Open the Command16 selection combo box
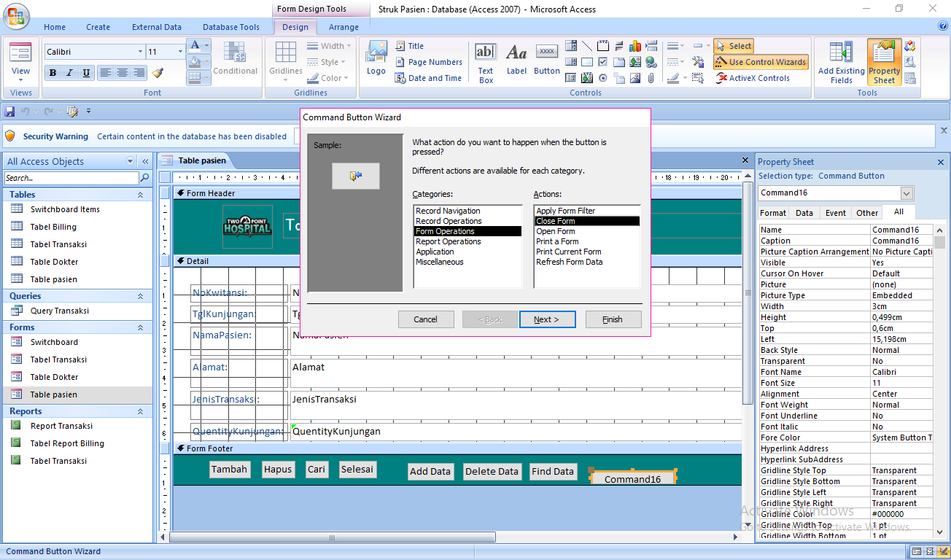The width and height of the screenshot is (951, 560). pyautogui.click(x=907, y=193)
